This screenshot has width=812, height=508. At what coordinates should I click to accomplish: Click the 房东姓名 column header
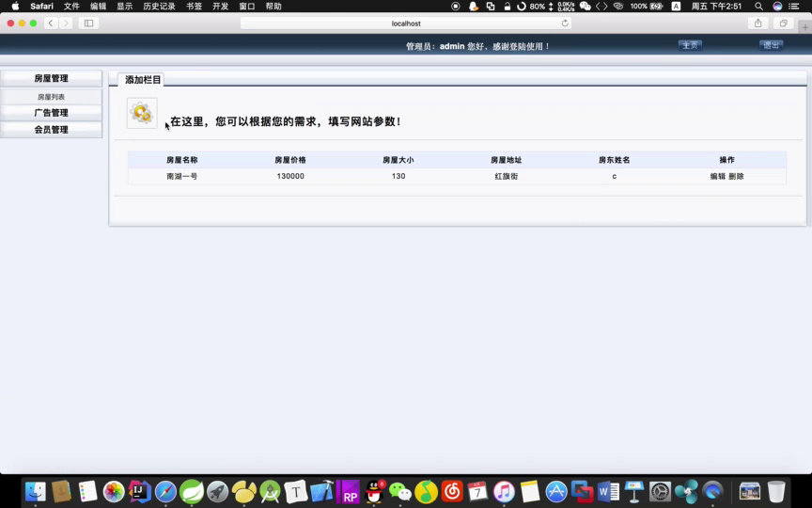pos(615,160)
